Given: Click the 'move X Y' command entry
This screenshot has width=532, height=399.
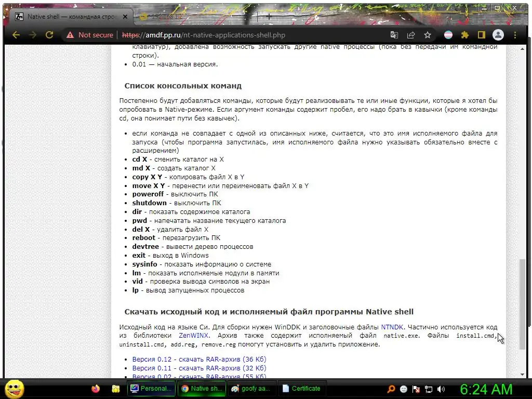Looking at the screenshot, I should (x=220, y=186).
